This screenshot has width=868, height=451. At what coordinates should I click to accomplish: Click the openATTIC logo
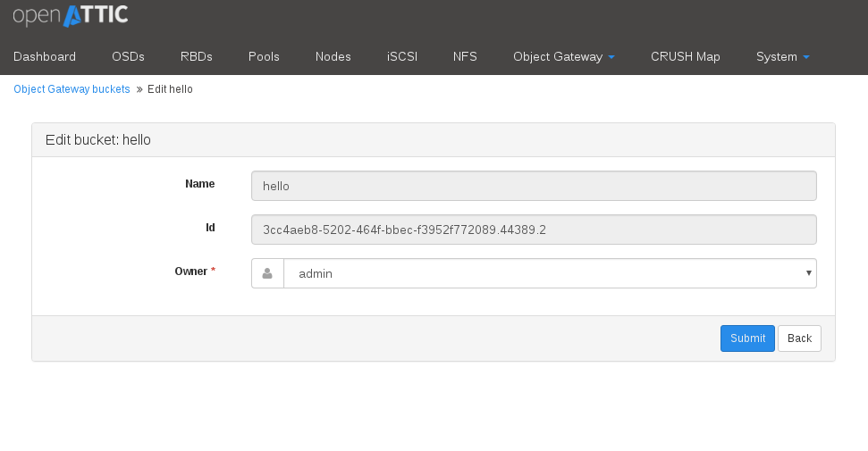[71, 15]
